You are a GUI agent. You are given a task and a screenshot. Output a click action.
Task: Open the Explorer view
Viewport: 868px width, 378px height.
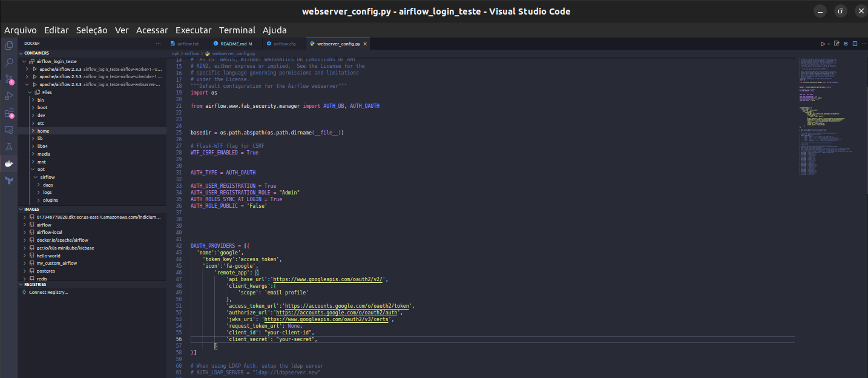[8, 45]
